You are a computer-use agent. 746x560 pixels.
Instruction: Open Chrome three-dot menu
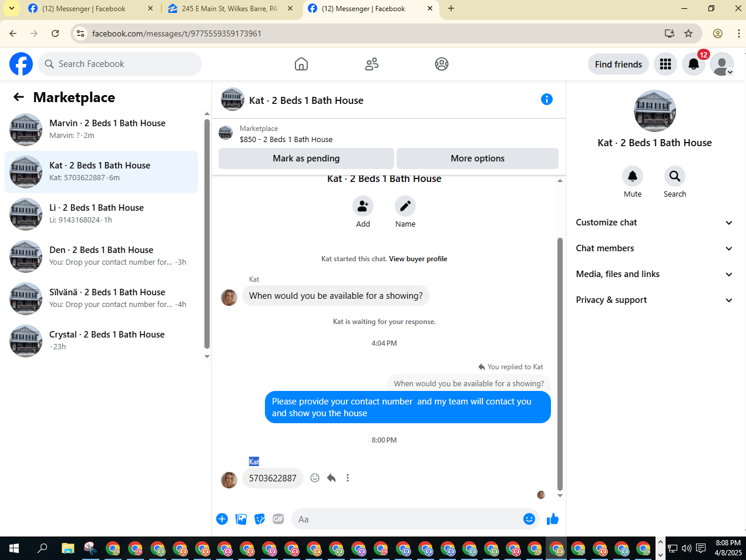(739, 33)
